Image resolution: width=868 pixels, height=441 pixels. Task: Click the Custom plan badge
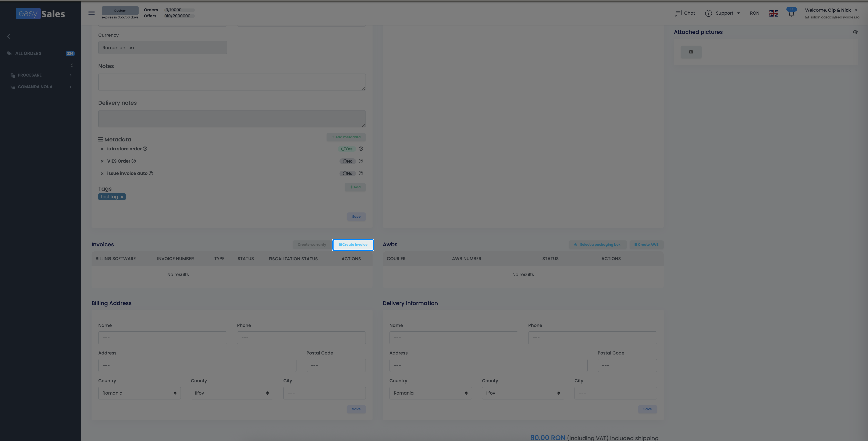(x=120, y=10)
